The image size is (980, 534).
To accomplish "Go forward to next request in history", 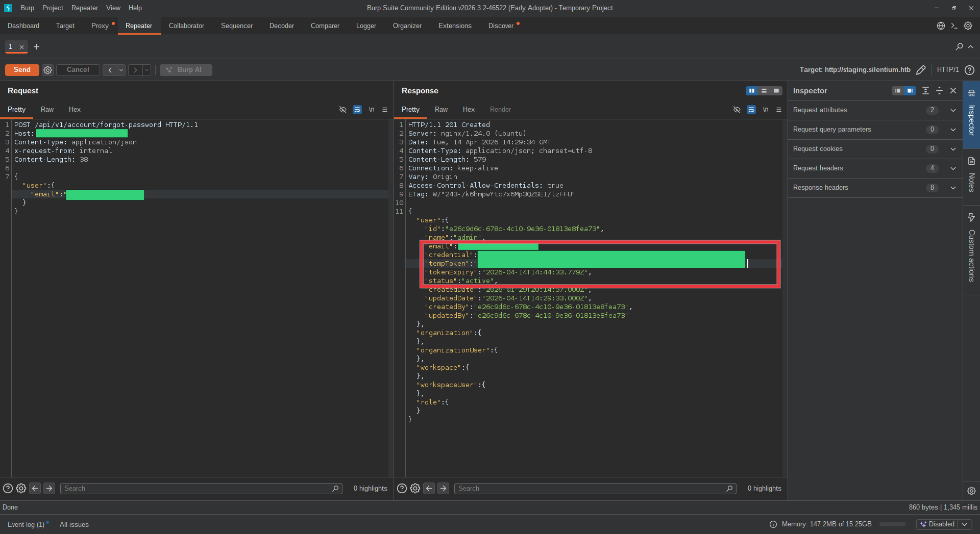I will (135, 70).
